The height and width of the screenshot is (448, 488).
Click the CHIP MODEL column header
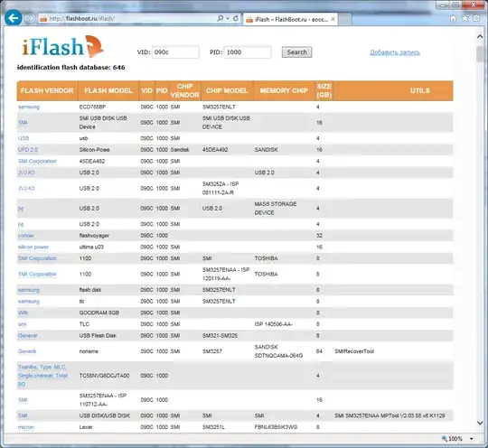click(x=227, y=90)
